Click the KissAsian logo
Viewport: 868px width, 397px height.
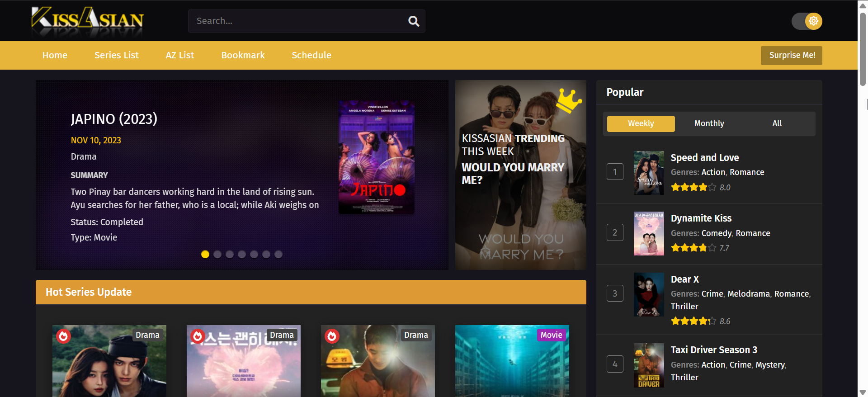click(87, 21)
